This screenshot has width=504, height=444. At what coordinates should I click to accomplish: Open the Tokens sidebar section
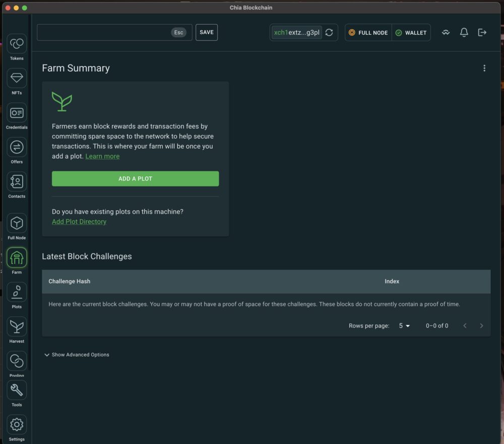(17, 47)
